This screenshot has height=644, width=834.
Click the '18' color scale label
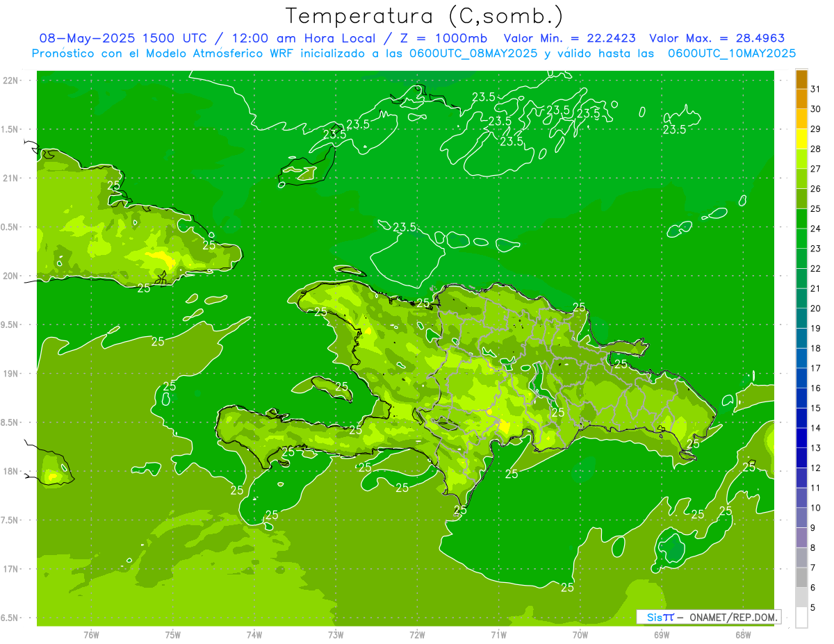coord(816,348)
